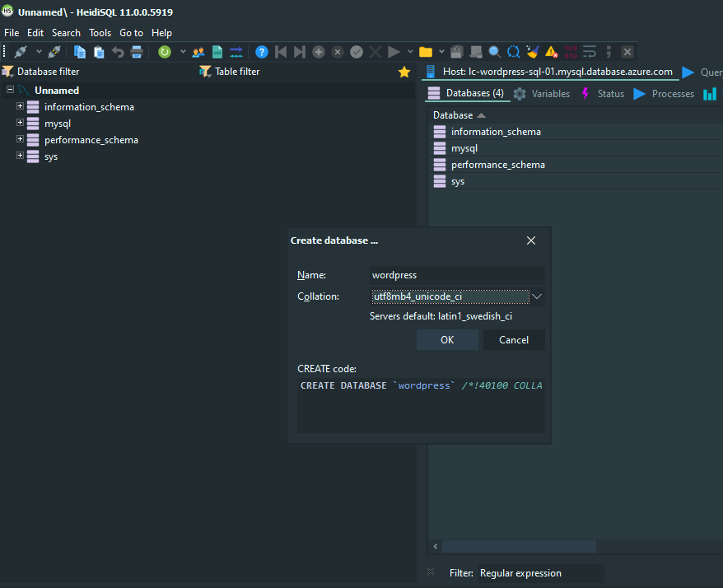Open the Edit menu
The width and height of the screenshot is (723, 588).
[35, 33]
